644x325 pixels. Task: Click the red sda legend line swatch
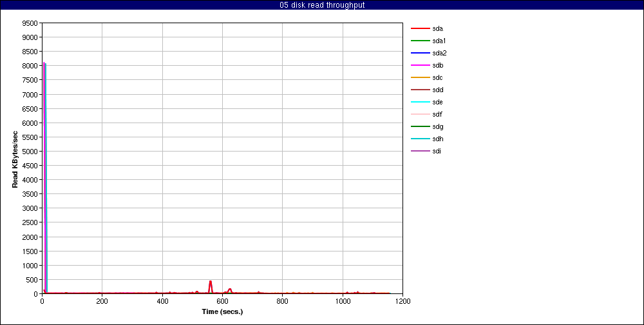click(420, 29)
